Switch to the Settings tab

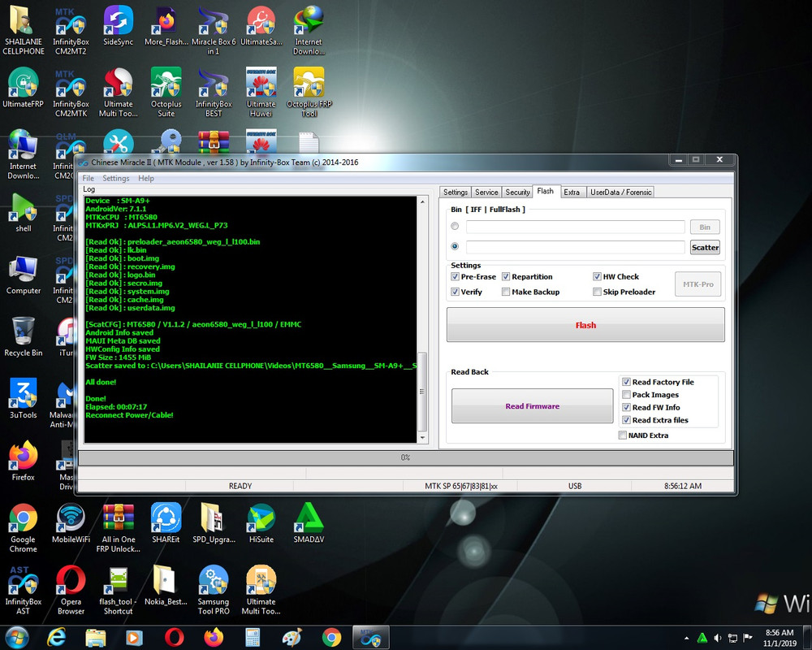pos(456,193)
